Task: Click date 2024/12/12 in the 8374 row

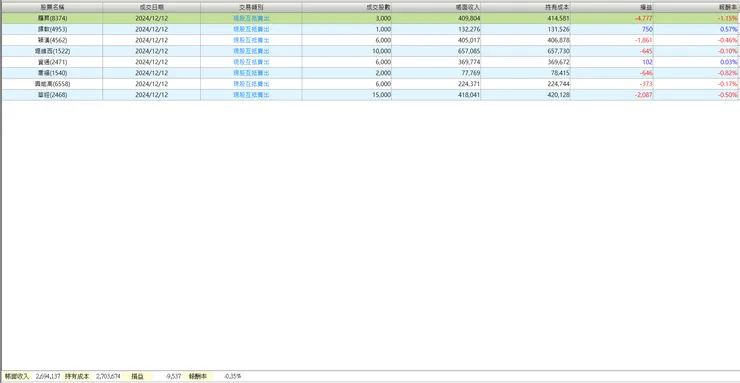Action: 151,18
